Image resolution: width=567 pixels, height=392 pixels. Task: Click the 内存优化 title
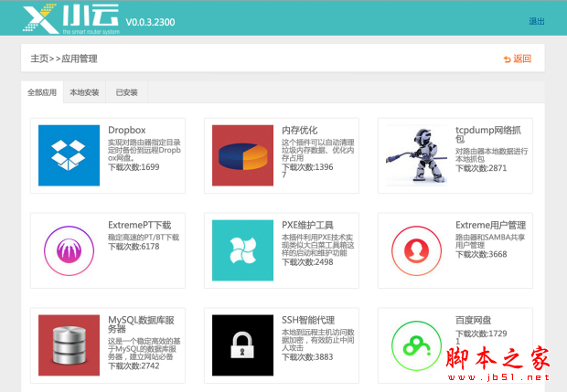(300, 130)
